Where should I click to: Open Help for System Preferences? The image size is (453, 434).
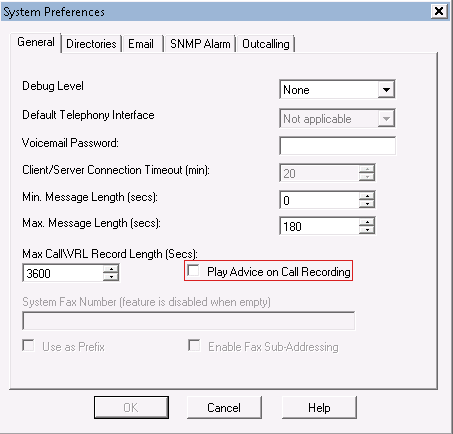pos(319,407)
